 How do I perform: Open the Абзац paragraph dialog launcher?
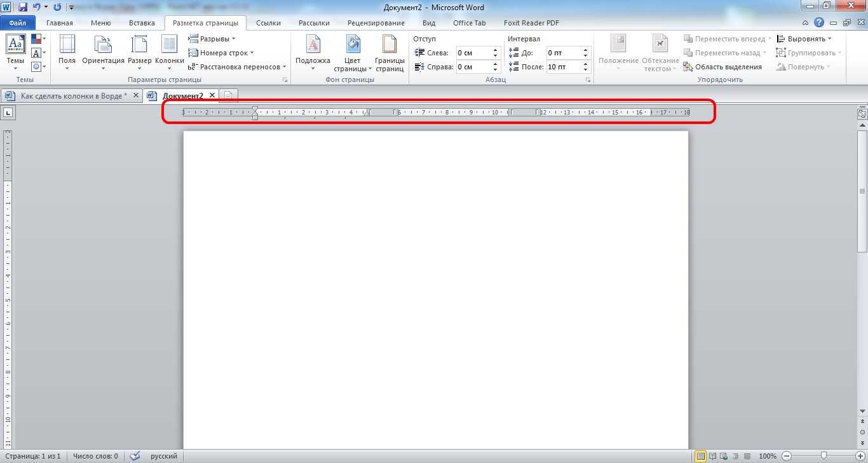point(588,80)
